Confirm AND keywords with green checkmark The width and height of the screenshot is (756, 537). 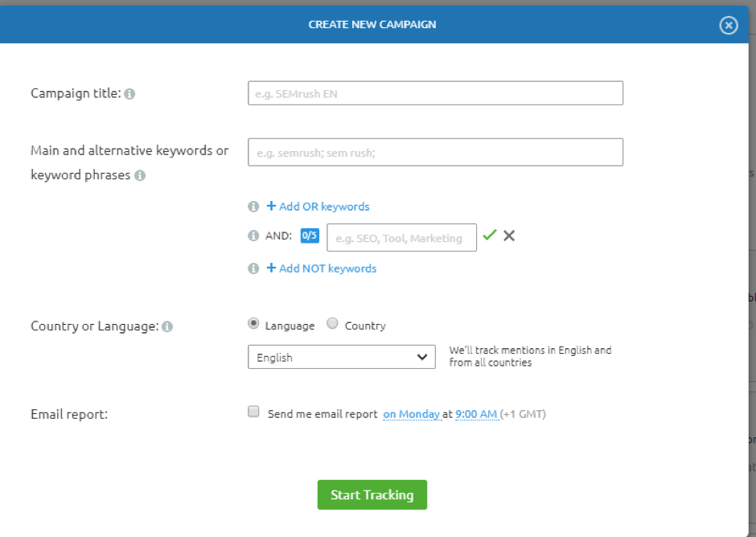[x=489, y=236]
